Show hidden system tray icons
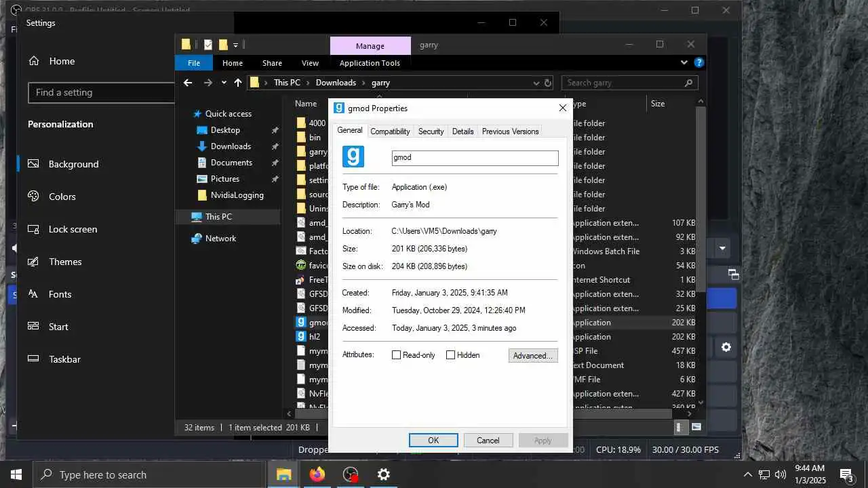Viewport: 868px width, 488px height. (x=748, y=474)
